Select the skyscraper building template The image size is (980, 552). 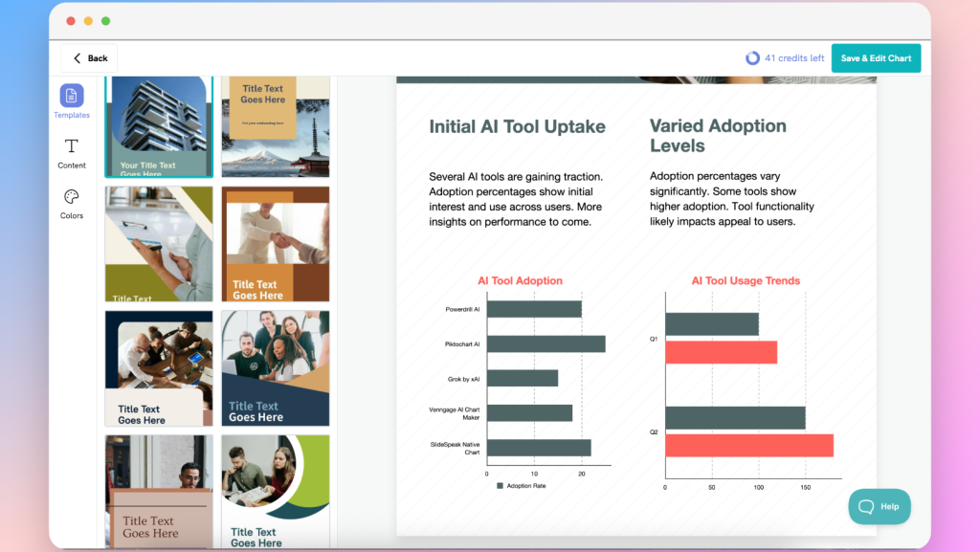tap(159, 127)
